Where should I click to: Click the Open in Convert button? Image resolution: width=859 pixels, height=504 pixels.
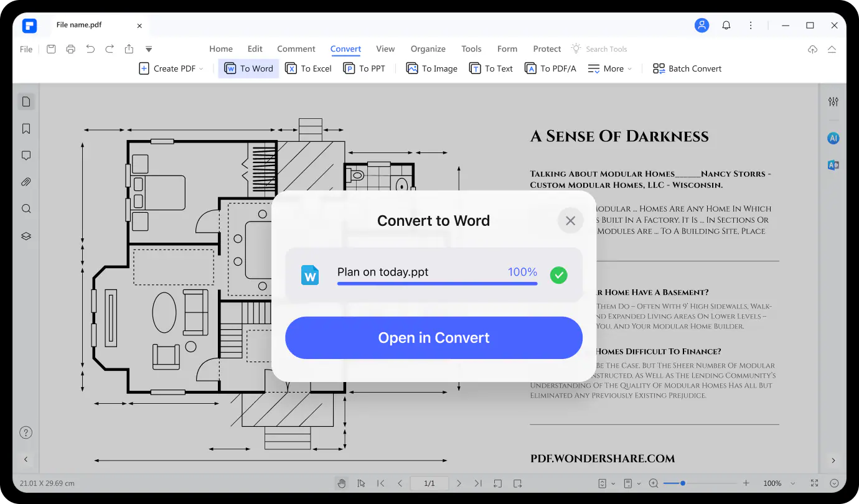coord(434,338)
